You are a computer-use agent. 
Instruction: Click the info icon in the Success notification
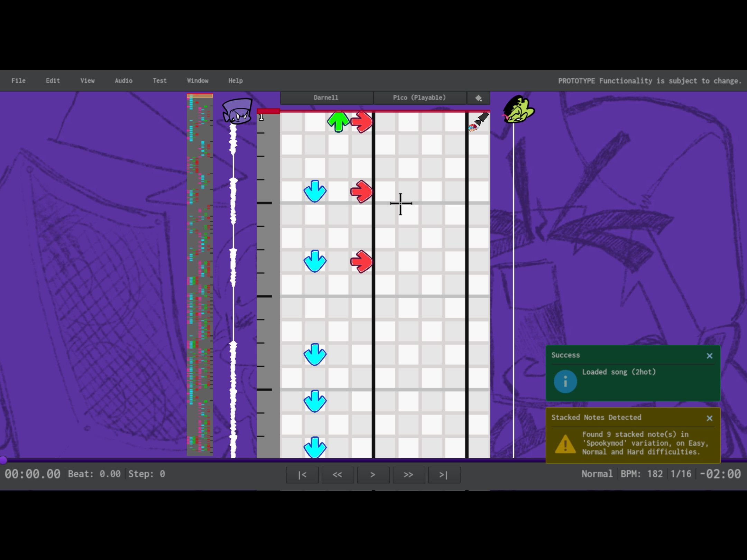(565, 381)
